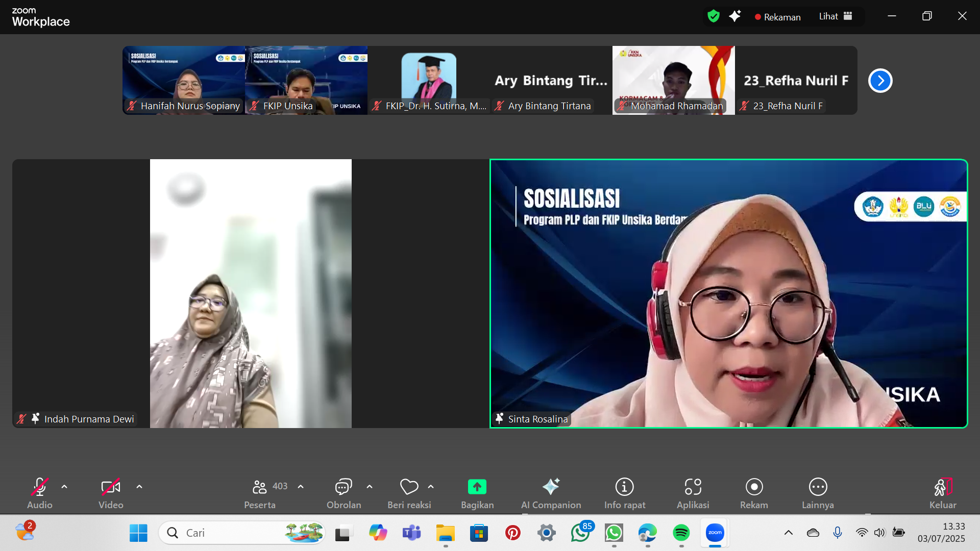The width and height of the screenshot is (980, 551).
Task: Open the Video settings chevron
Action: [x=139, y=486]
